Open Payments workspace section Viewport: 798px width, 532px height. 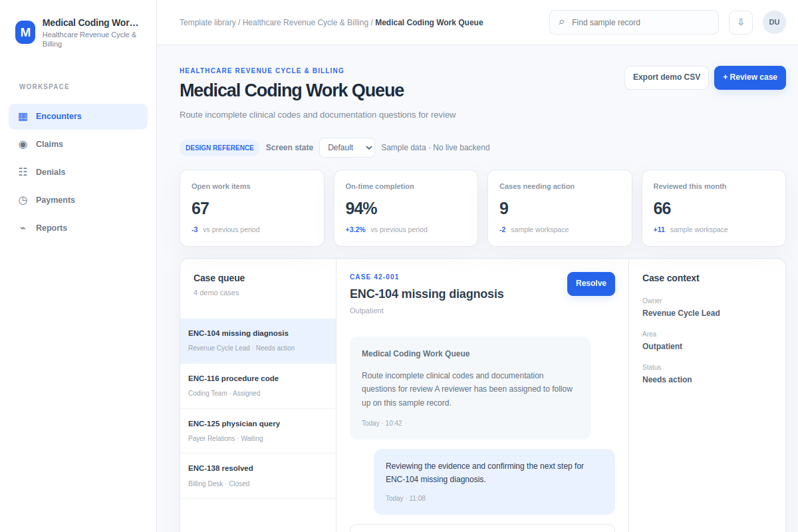tap(78, 200)
